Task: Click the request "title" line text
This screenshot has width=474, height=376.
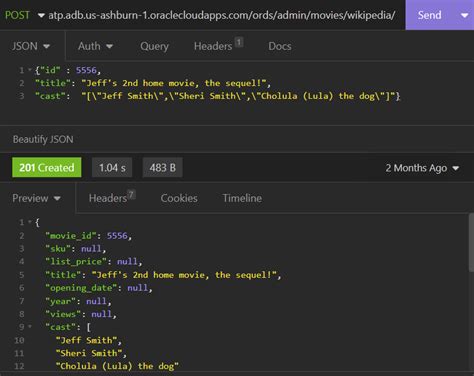Action: point(153,83)
